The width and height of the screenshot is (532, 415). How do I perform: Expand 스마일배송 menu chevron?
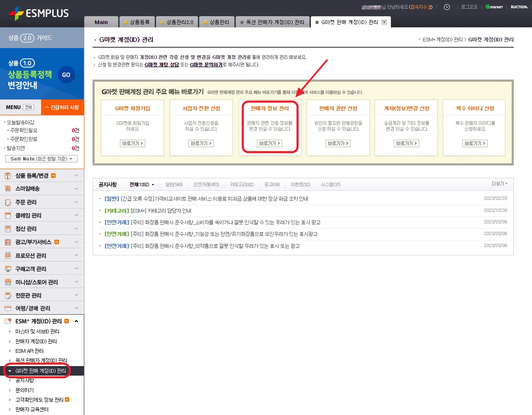[x=76, y=189]
